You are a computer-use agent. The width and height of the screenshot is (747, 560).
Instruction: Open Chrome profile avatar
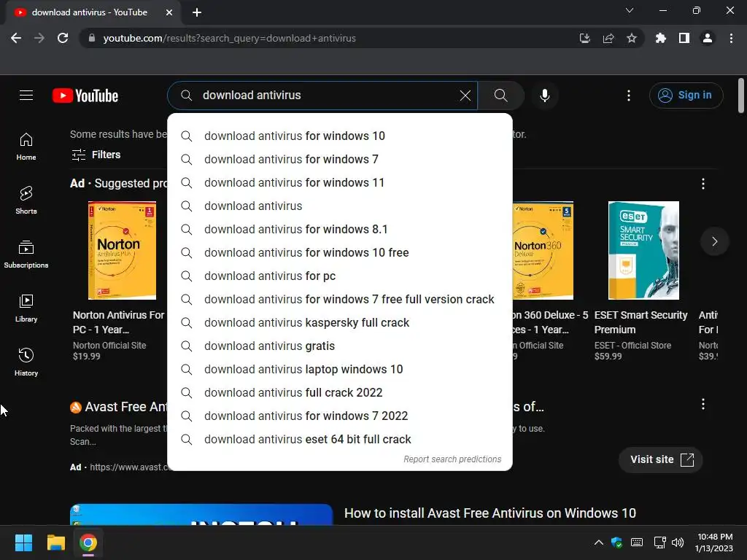(x=708, y=38)
